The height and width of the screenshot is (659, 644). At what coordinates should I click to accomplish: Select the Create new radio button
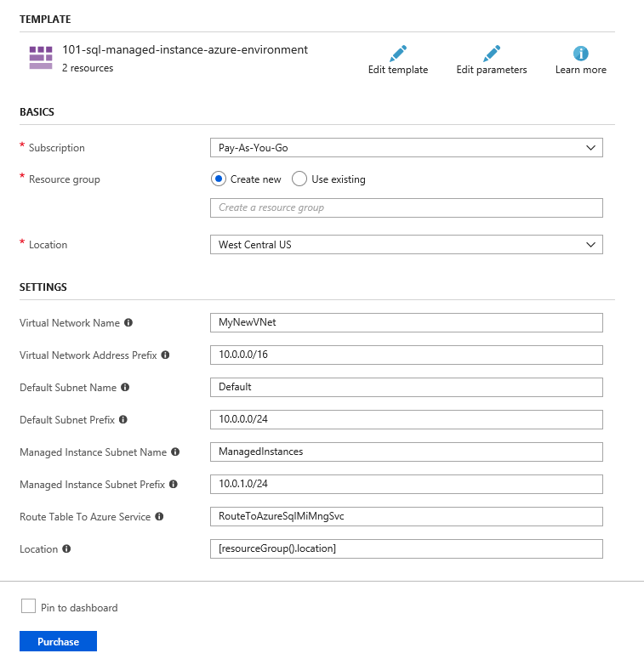tap(219, 179)
